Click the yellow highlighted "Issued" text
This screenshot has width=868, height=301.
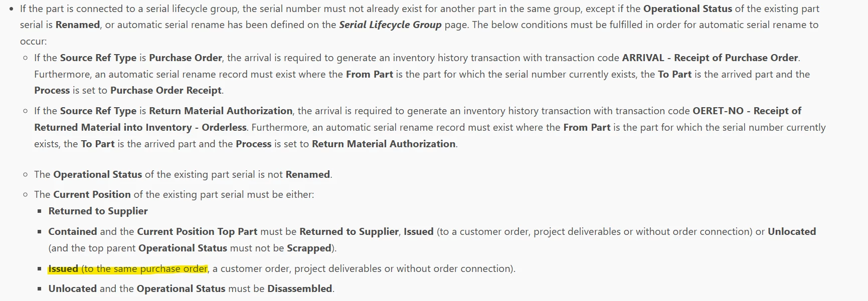pos(63,269)
